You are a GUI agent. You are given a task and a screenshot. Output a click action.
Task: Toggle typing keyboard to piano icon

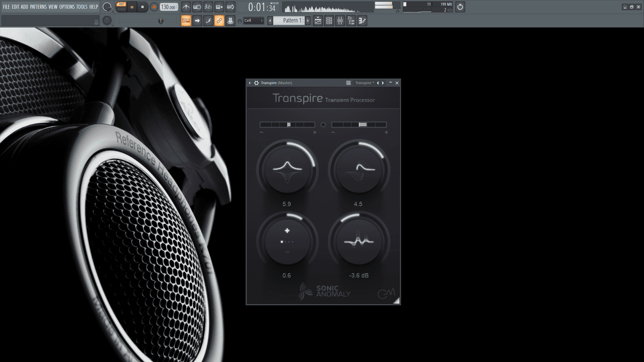pyautogui.click(x=186, y=21)
